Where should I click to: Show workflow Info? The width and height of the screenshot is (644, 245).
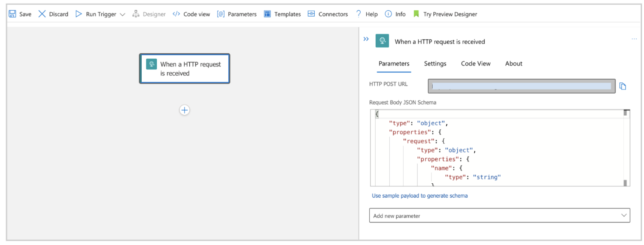pyautogui.click(x=388, y=14)
